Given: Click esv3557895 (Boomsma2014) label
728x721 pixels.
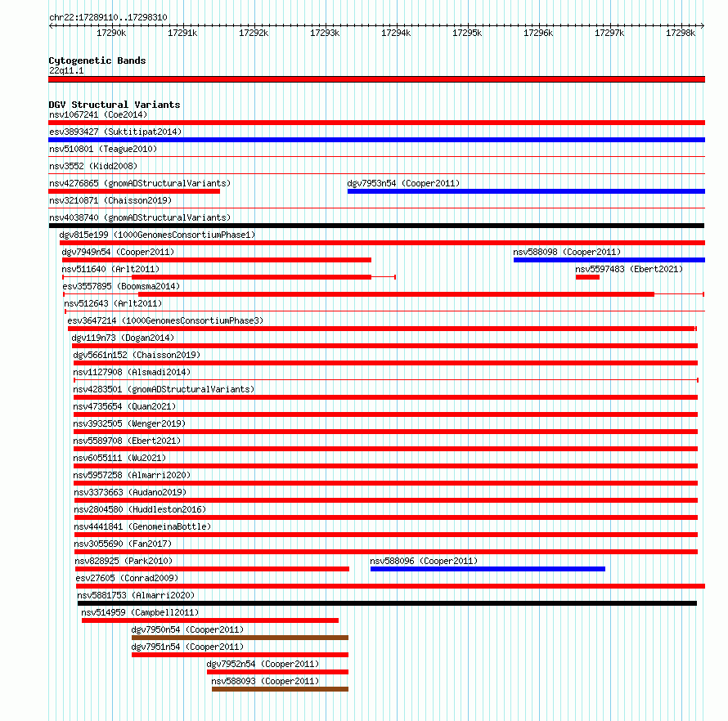Looking at the screenshot, I should tap(121, 286).
